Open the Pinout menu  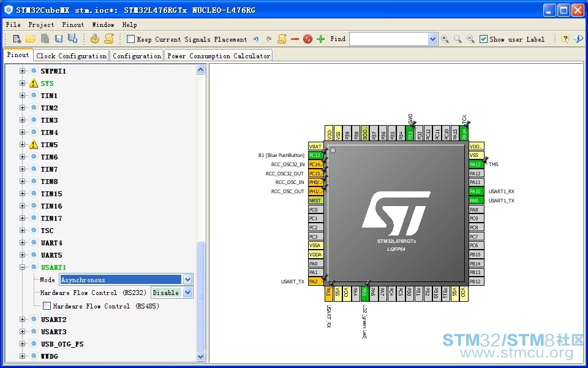(x=73, y=25)
